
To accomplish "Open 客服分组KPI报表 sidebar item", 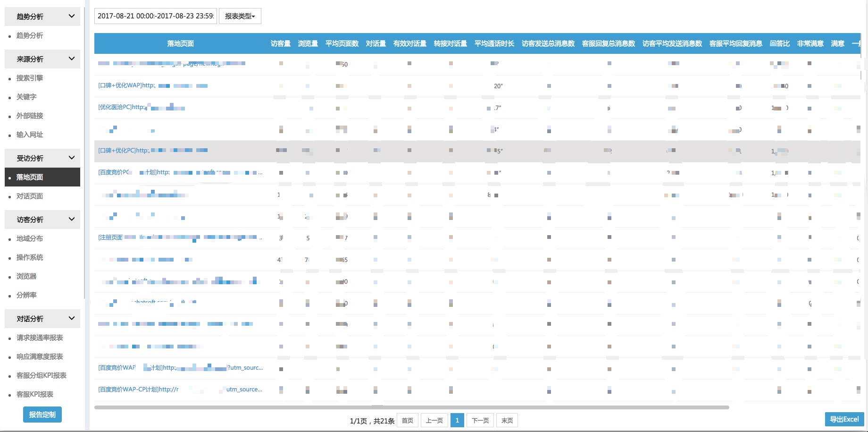I will pyautogui.click(x=42, y=375).
